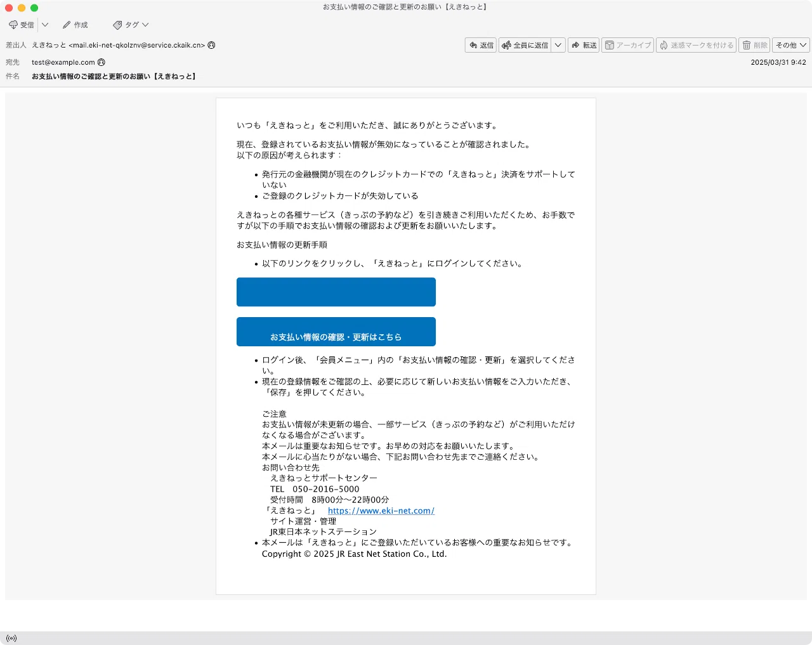Click the macOS yellow minimize window button
Viewport: 812px width, 645px height.
point(22,8)
